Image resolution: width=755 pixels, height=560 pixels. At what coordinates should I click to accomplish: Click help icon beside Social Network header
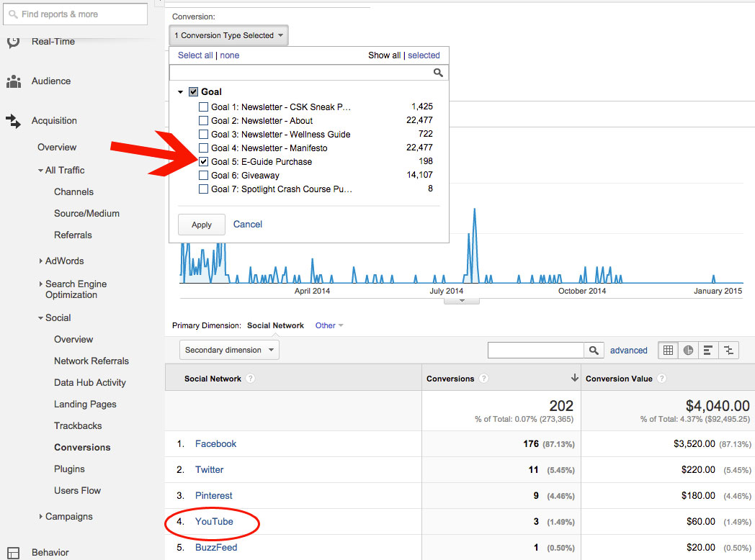[x=250, y=379]
